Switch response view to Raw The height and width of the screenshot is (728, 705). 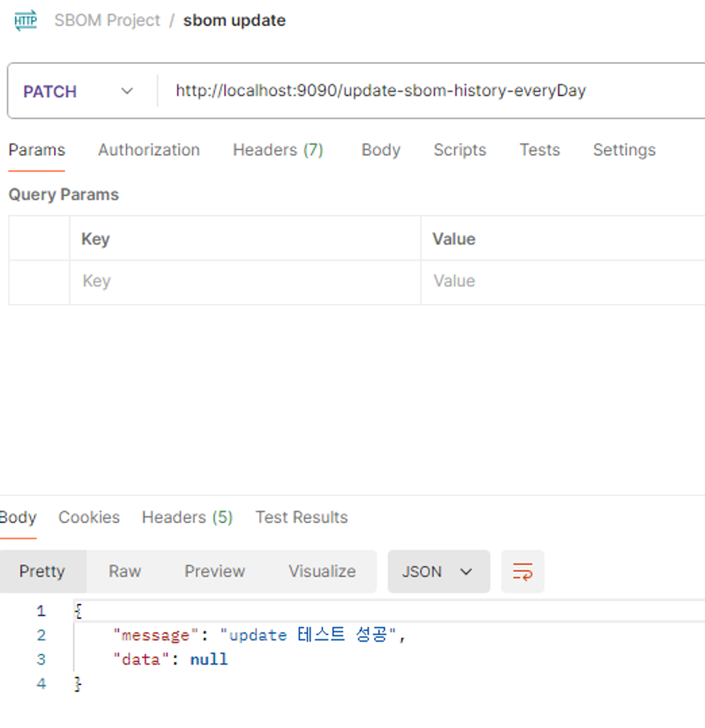[x=124, y=571]
